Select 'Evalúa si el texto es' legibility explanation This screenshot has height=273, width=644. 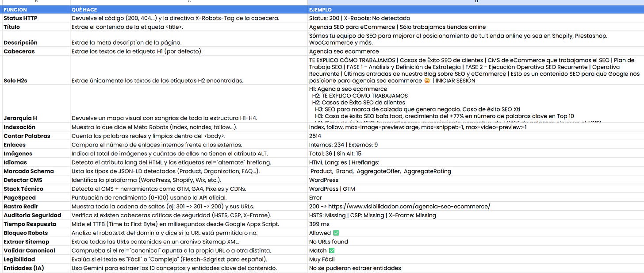(188, 259)
